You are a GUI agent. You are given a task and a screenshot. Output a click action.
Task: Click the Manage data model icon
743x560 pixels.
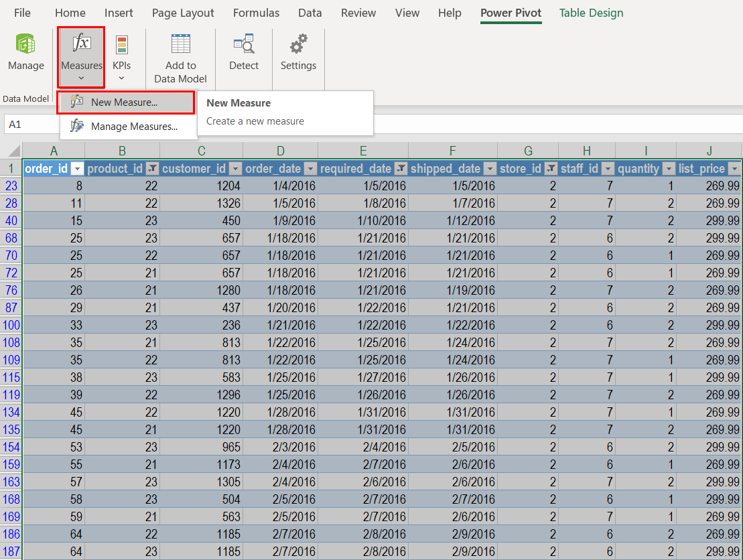click(x=25, y=45)
